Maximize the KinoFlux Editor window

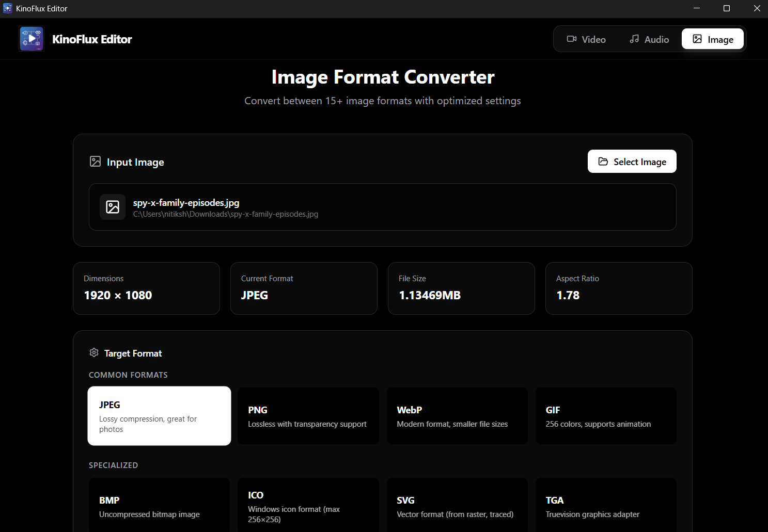coord(727,8)
